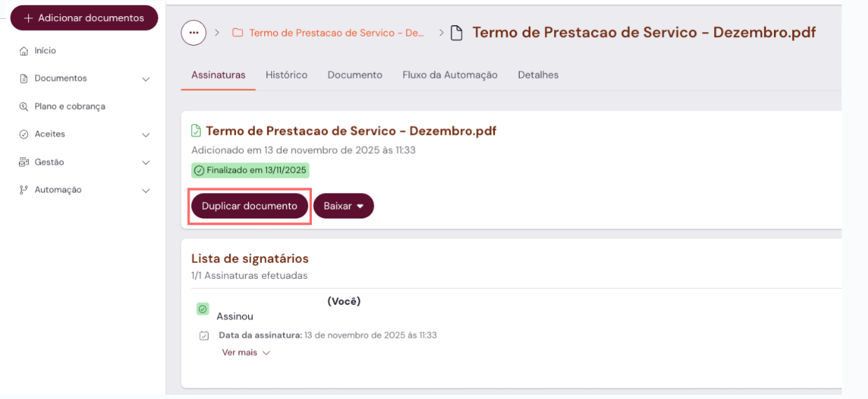Click the Plano e cobrança icon

[x=24, y=107]
